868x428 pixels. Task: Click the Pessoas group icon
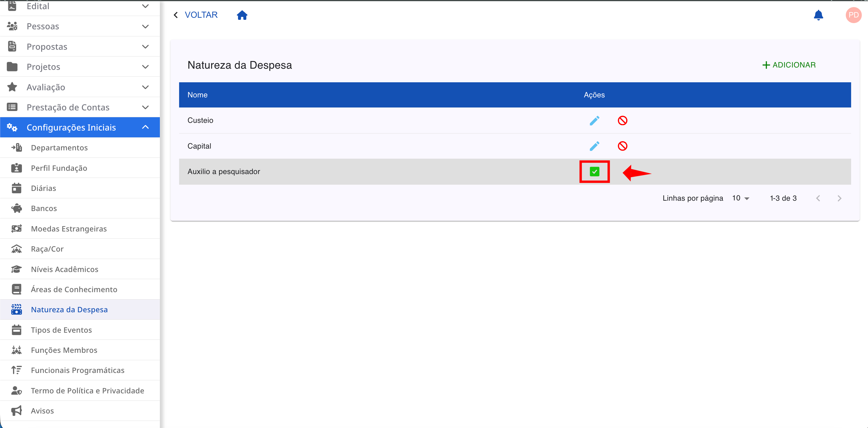click(12, 26)
